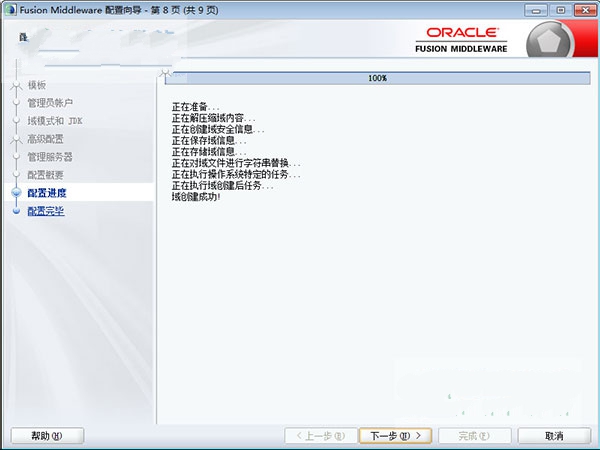Click the title bar application icon
The width and height of the screenshot is (600, 450).
coord(10,10)
